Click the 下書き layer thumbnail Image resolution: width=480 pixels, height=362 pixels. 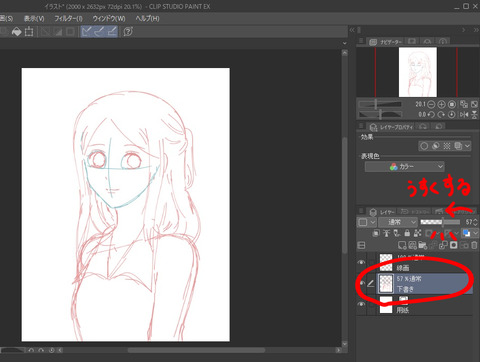(x=386, y=284)
